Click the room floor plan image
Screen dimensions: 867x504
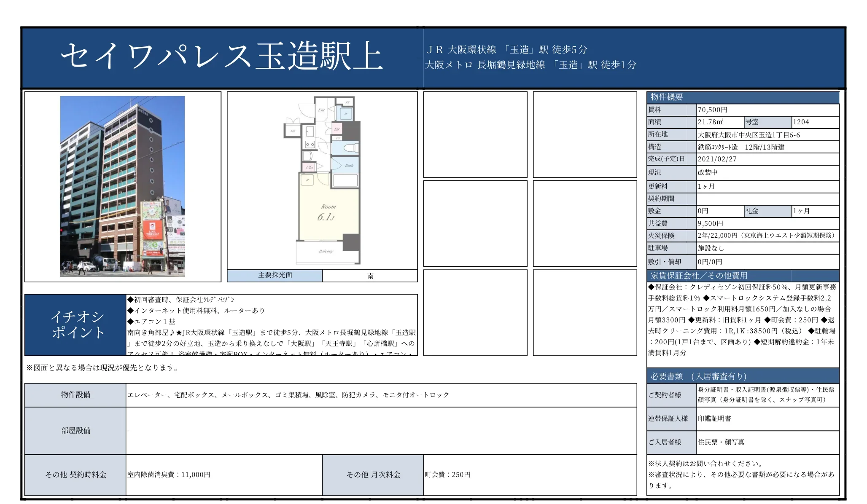(323, 180)
